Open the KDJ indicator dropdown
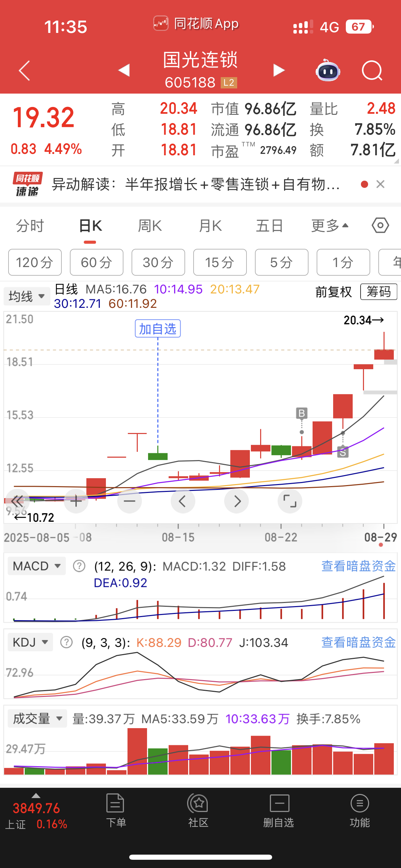 tap(30, 642)
